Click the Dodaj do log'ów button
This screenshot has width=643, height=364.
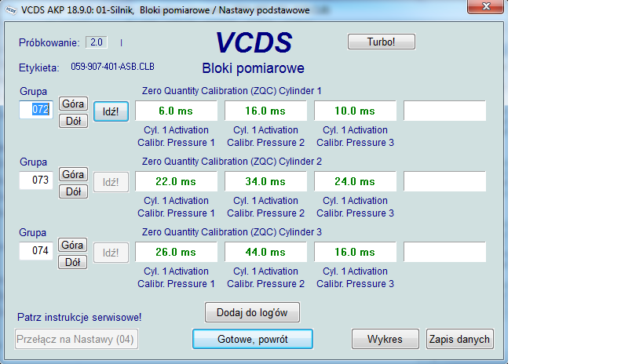point(252,312)
